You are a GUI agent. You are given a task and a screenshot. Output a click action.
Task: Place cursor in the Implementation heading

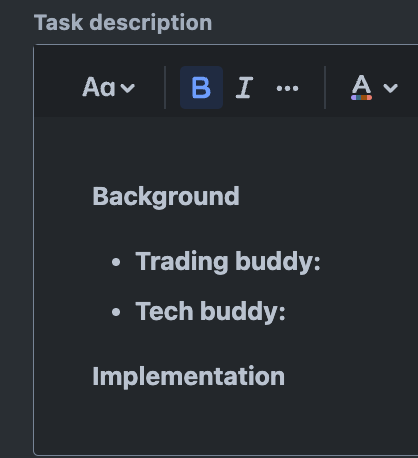188,377
